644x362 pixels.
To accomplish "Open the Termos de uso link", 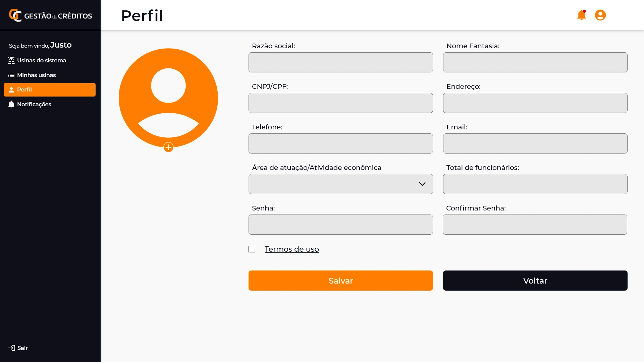I will coord(291,249).
